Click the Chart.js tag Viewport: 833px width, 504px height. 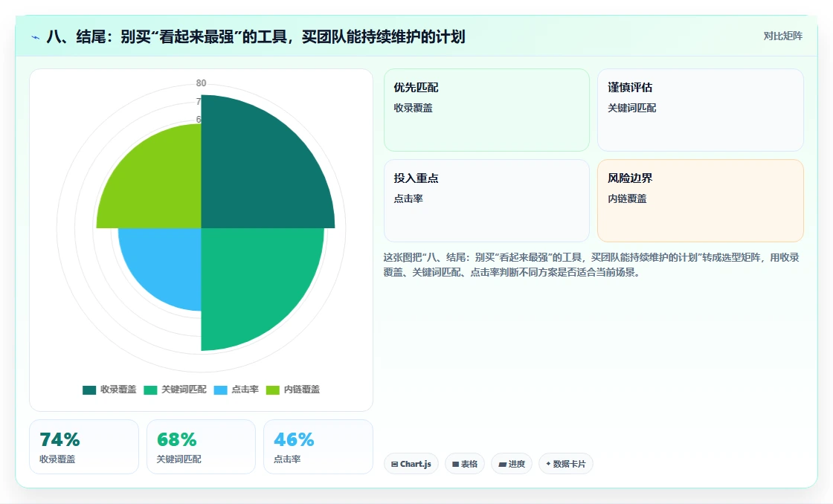tap(411, 464)
